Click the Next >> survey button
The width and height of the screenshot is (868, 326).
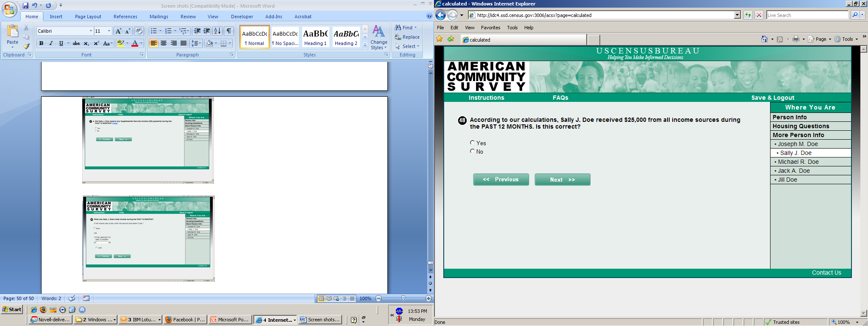[x=562, y=180]
